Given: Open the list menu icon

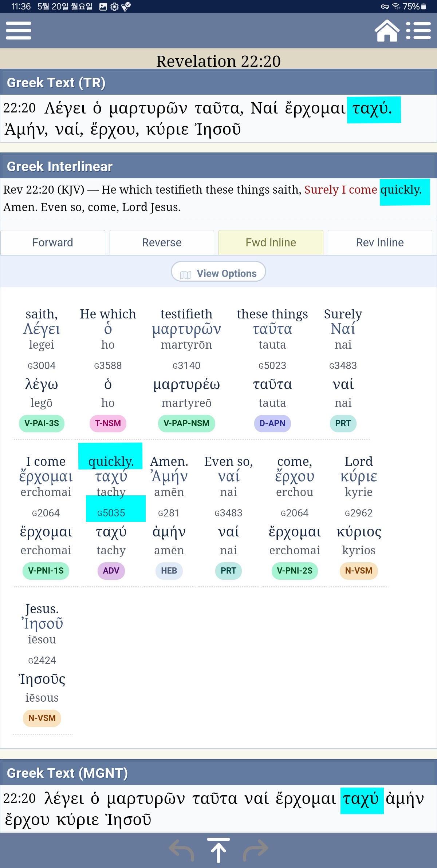Looking at the screenshot, I should click(x=418, y=31).
